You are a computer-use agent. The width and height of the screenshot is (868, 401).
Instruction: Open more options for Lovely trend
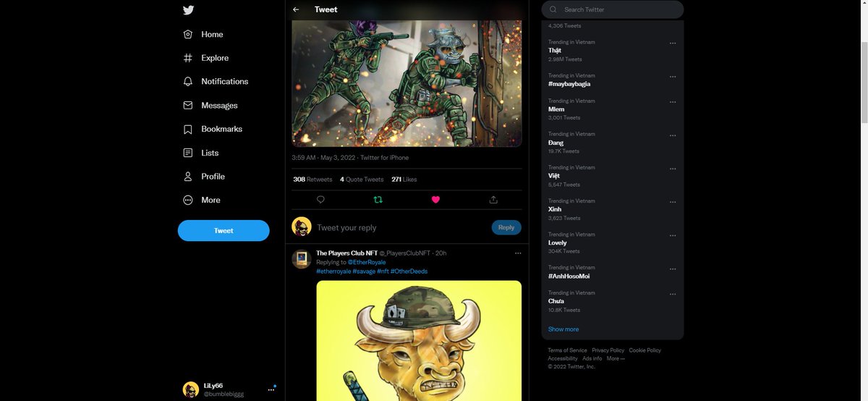(673, 235)
